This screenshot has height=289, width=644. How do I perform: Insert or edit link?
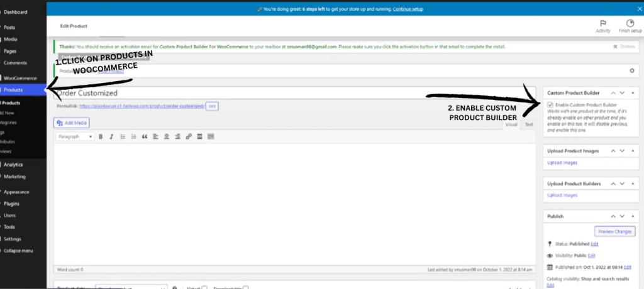[x=189, y=137]
